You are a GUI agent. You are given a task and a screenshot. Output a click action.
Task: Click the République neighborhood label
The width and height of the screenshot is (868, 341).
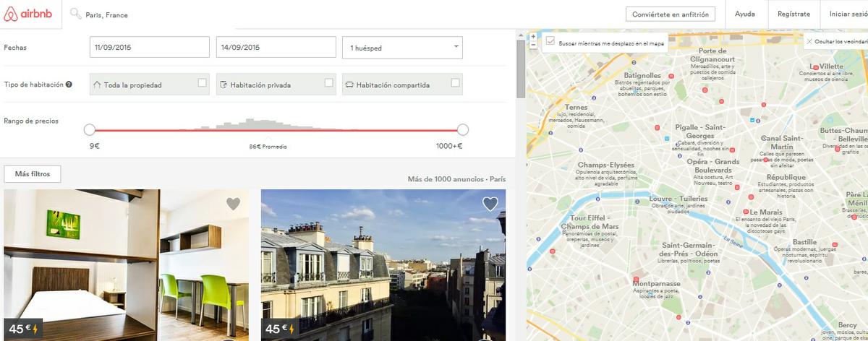[786, 177]
